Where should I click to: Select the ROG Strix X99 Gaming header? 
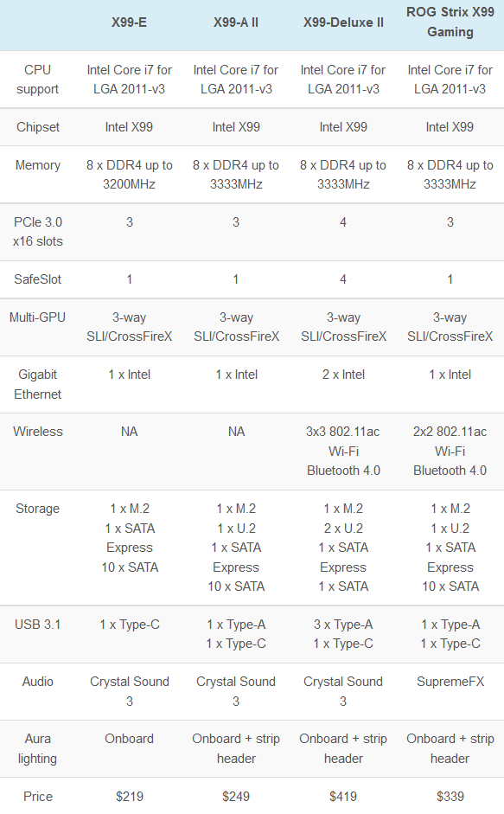click(x=450, y=22)
